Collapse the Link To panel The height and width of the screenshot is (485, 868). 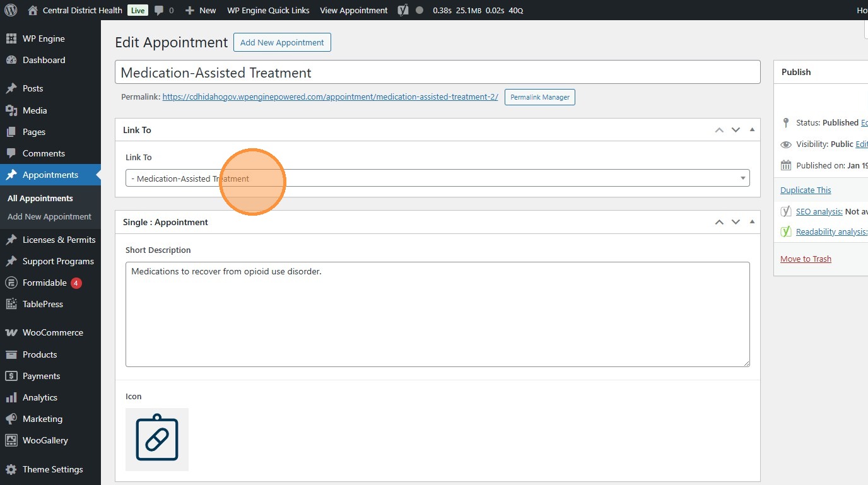click(x=752, y=130)
